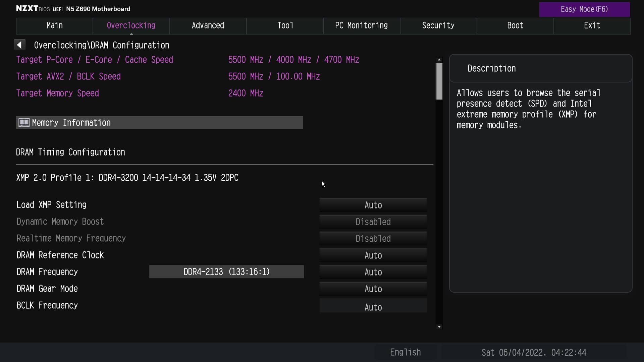Click the BCLK Frequency Auto field
Viewport: 644px width, 362px height.
373,306
